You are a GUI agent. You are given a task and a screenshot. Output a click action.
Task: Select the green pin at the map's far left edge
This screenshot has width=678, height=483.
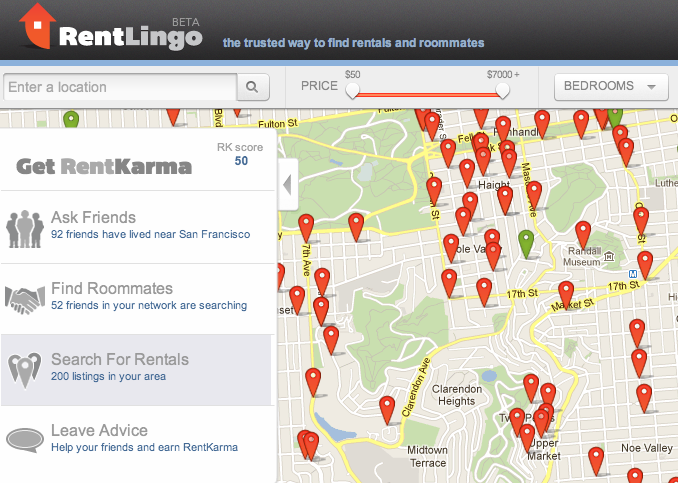coord(71,118)
